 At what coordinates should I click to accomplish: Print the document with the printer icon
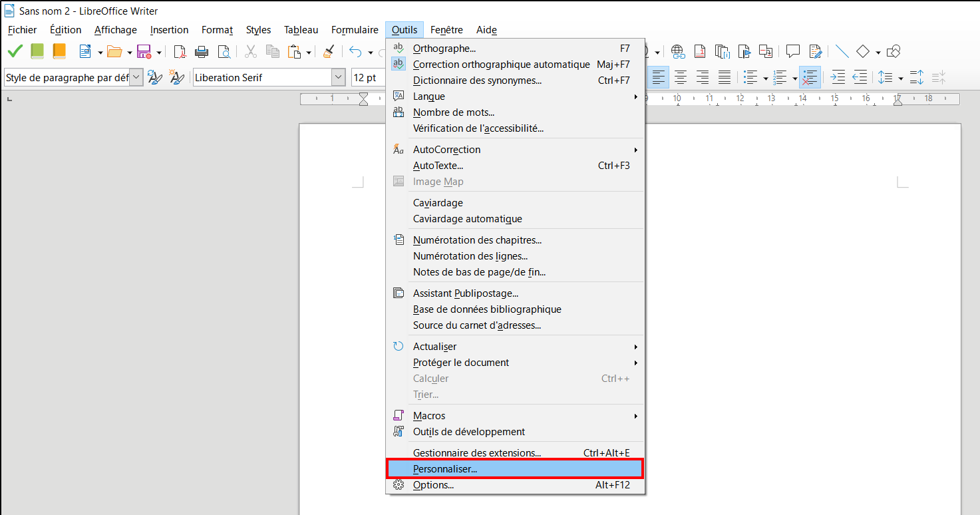tap(202, 51)
